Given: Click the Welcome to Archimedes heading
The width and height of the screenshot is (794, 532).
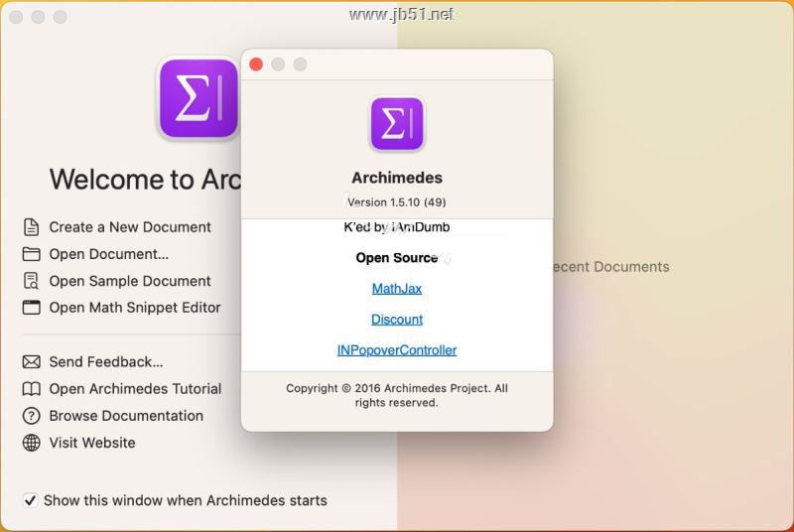Looking at the screenshot, I should tap(145, 180).
